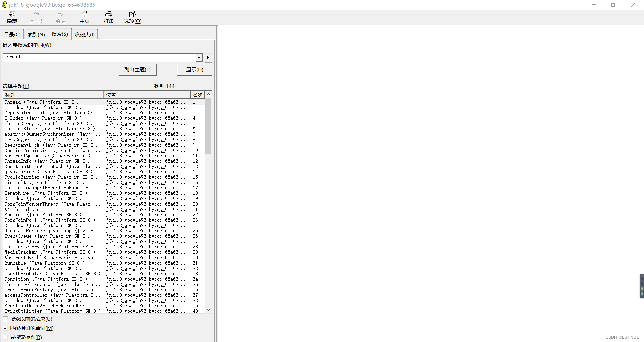Open the search history dropdown arrow
The image size is (644, 342).
(199, 58)
